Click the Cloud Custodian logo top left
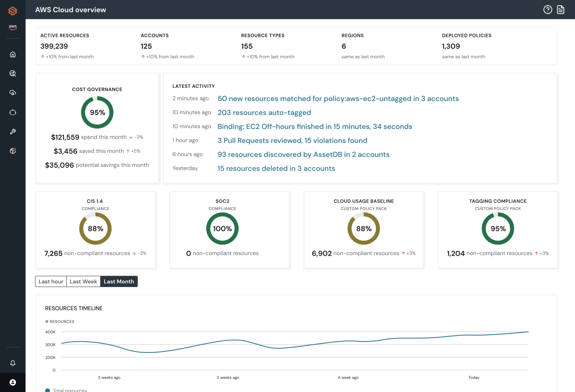Image resolution: width=575 pixels, height=392 pixels. pos(13,11)
